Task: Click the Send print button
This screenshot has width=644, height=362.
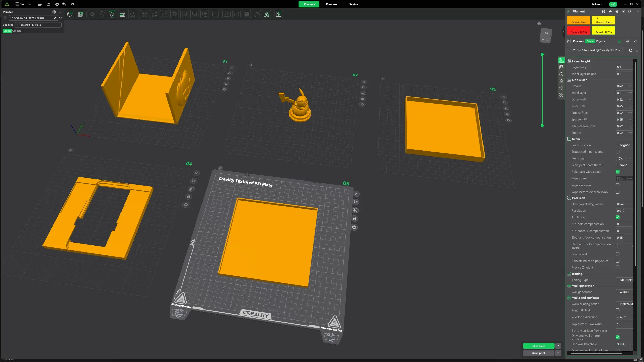Action: 539,353
